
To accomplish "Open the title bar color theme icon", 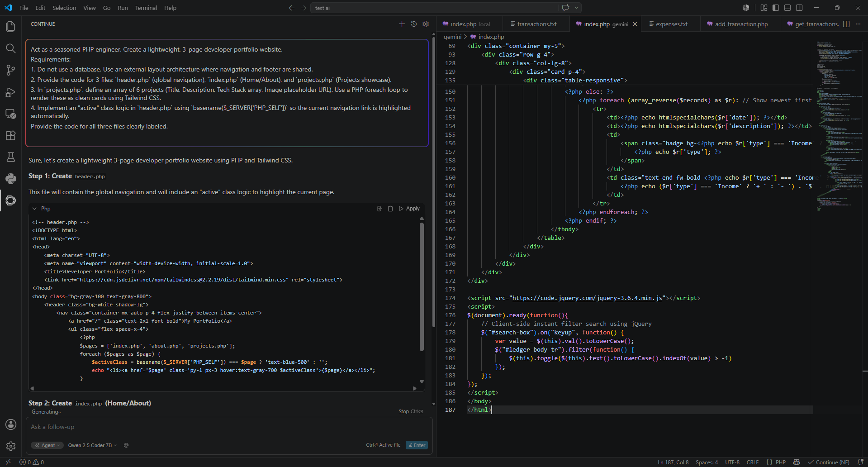I will (x=746, y=8).
